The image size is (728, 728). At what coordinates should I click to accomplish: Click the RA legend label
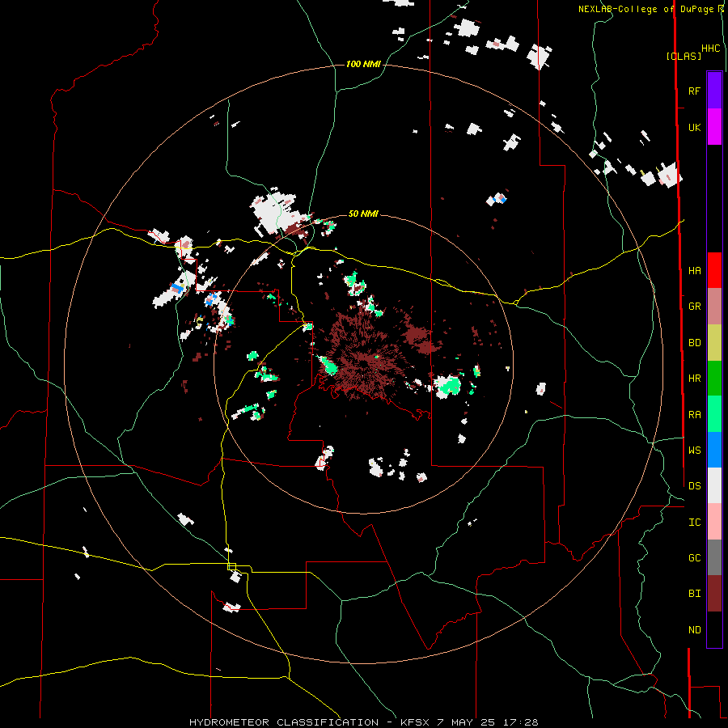pyautogui.click(x=694, y=415)
